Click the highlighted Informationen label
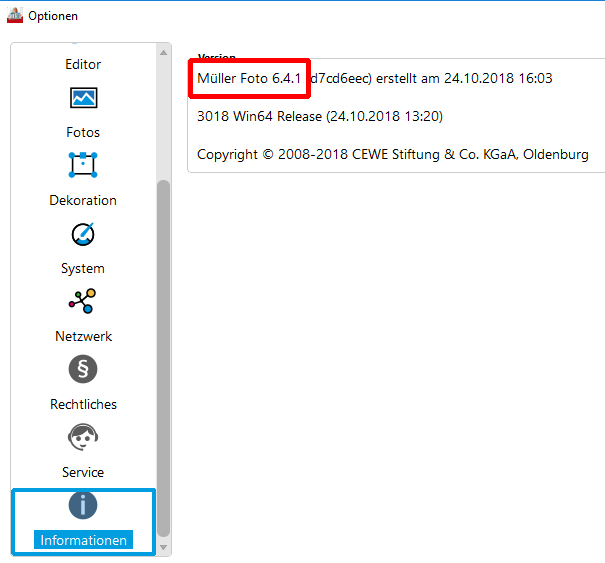Viewport: 605px width, 563px height. [x=83, y=540]
